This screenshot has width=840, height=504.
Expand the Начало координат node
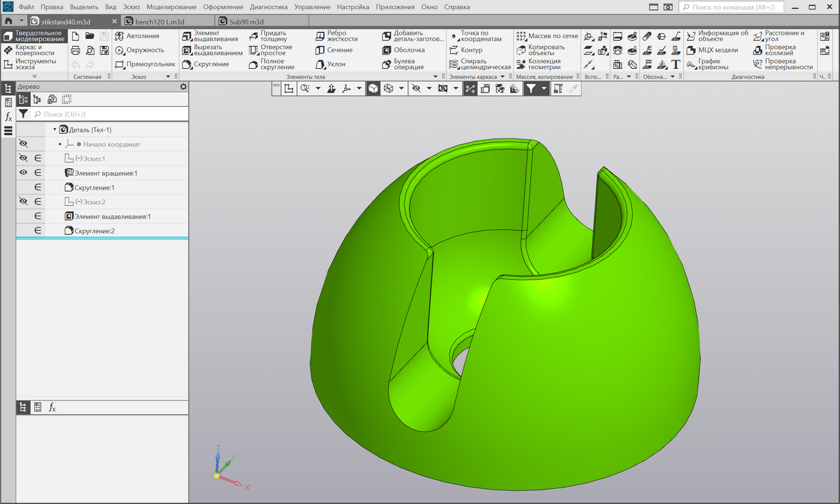[60, 144]
